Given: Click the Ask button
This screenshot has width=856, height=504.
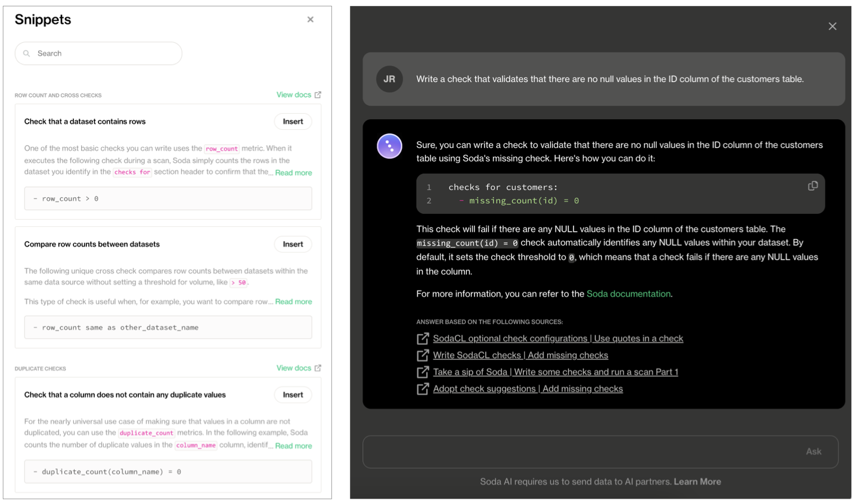Looking at the screenshot, I should click(x=814, y=452).
